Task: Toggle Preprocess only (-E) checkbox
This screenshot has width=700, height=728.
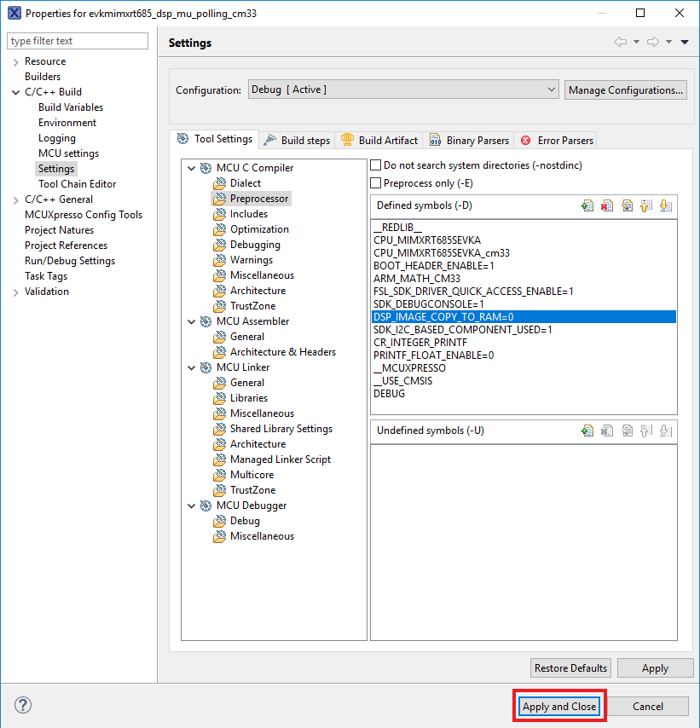Action: tap(376, 183)
